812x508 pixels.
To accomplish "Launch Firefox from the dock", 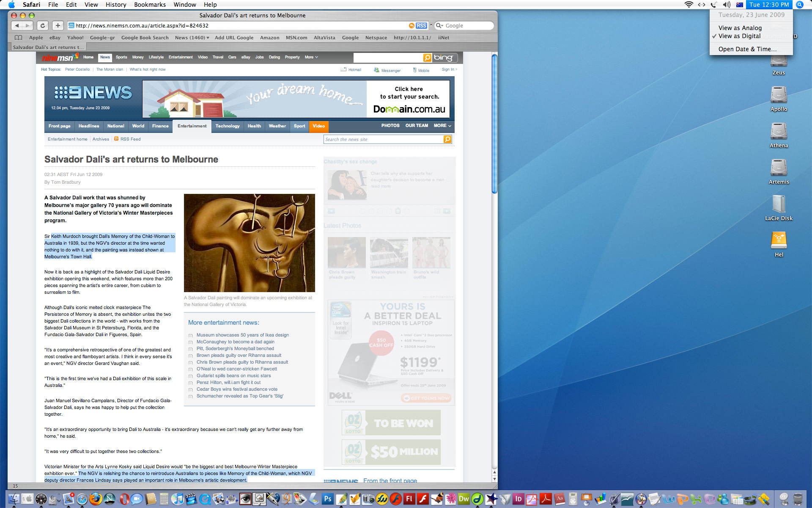I will [96, 499].
